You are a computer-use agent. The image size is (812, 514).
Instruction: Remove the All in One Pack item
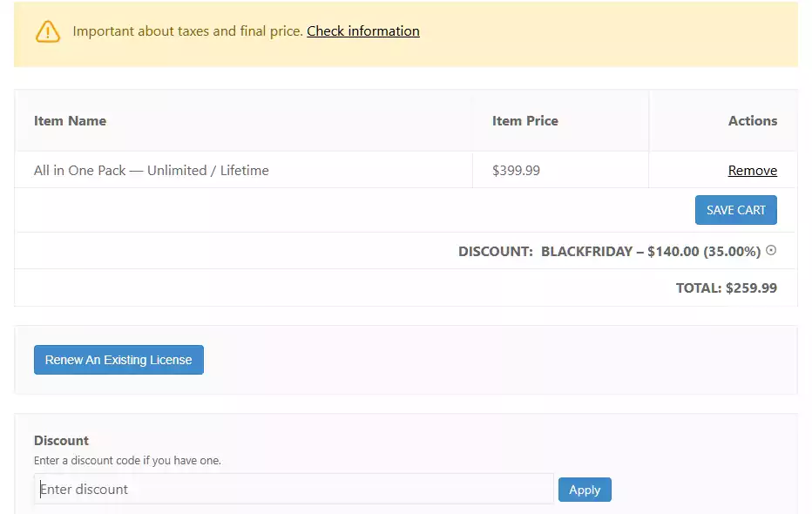(752, 171)
